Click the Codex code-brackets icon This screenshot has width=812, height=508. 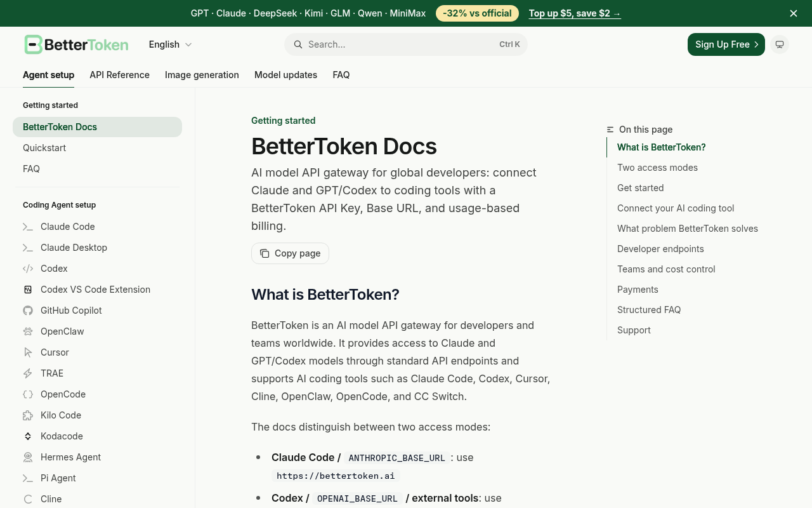[28, 269]
